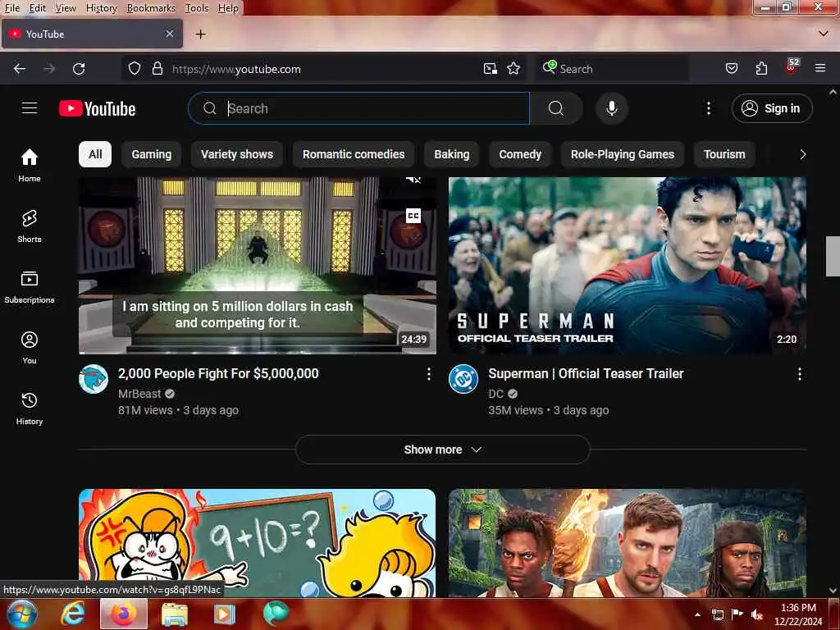Unmute the previewing MrBeast video
The image size is (840, 630).
click(x=413, y=180)
